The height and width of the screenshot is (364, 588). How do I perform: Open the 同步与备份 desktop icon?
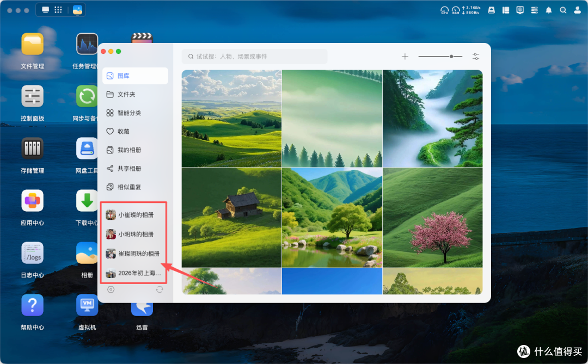pyautogui.click(x=87, y=96)
